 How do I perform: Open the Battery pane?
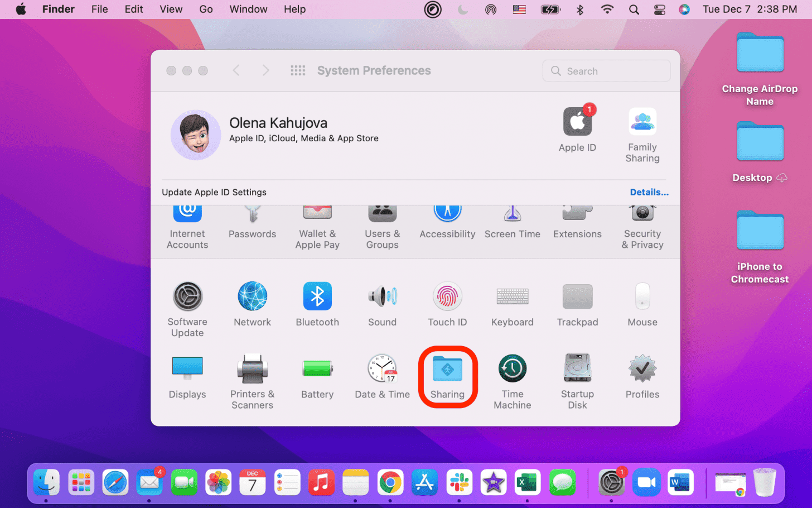(x=317, y=377)
